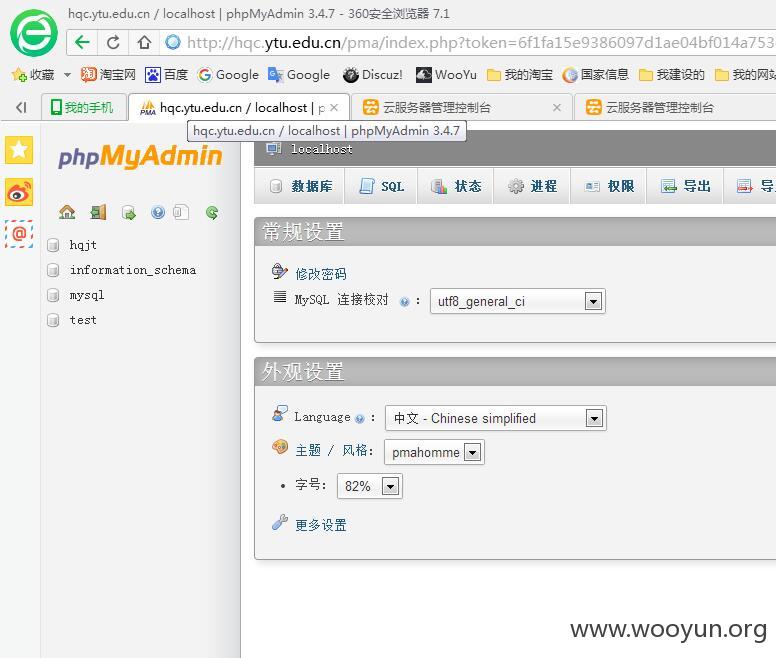Open the query window icon

129,213
